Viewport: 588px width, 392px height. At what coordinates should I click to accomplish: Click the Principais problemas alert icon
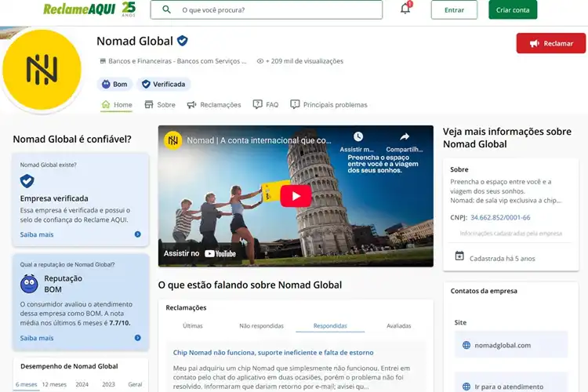(x=295, y=104)
